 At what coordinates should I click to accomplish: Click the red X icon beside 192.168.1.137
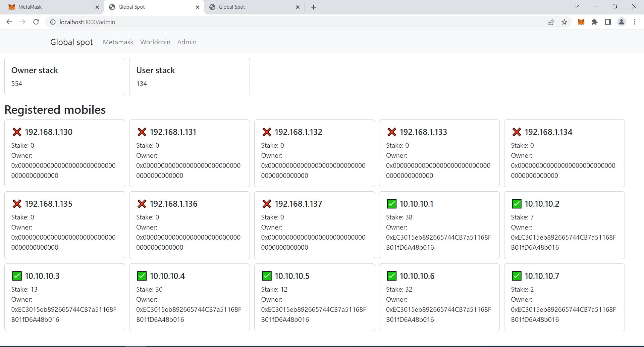[x=267, y=204]
